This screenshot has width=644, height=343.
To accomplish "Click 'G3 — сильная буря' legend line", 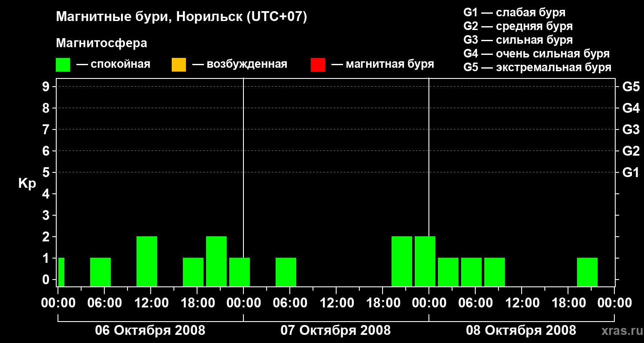I will coord(518,40).
